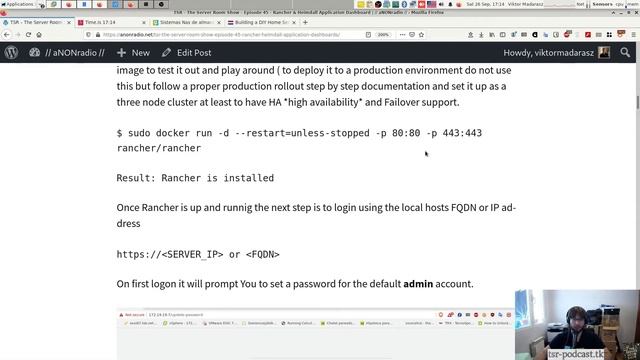Open the Firefox hamburger menu
The width and height of the screenshot is (640, 360).
tap(633, 35)
